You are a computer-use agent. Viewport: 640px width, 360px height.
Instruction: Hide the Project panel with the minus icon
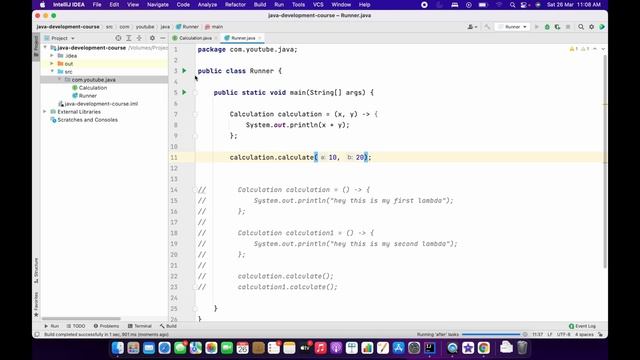[x=162, y=38]
